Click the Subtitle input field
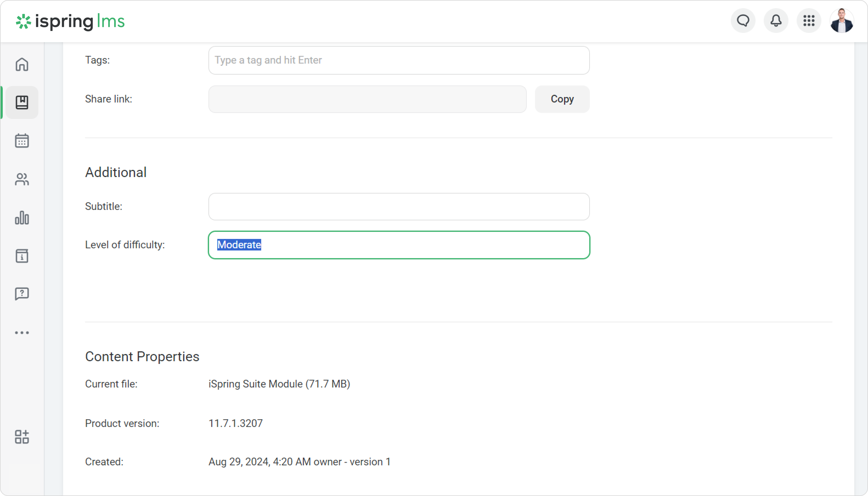 pos(399,206)
